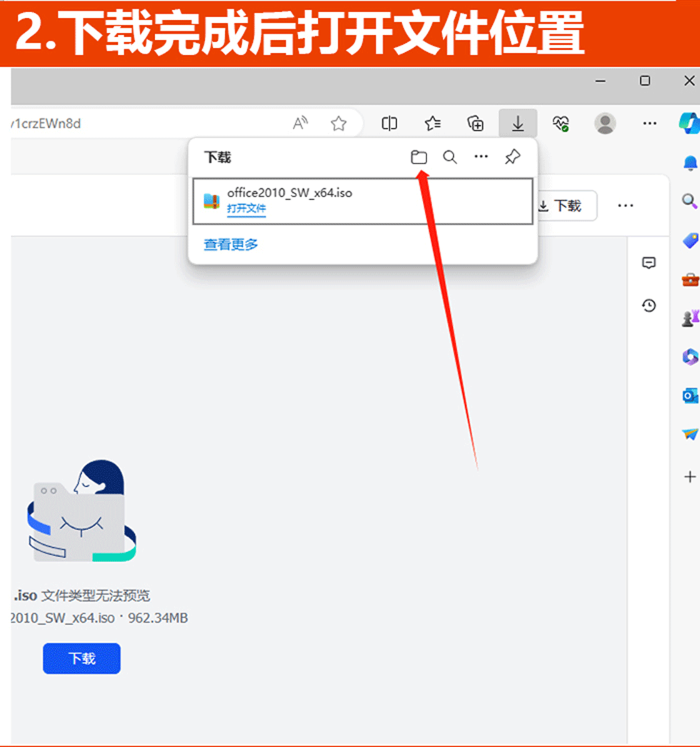Click the address bar URL text
The width and height of the screenshot is (700, 747).
[46, 124]
